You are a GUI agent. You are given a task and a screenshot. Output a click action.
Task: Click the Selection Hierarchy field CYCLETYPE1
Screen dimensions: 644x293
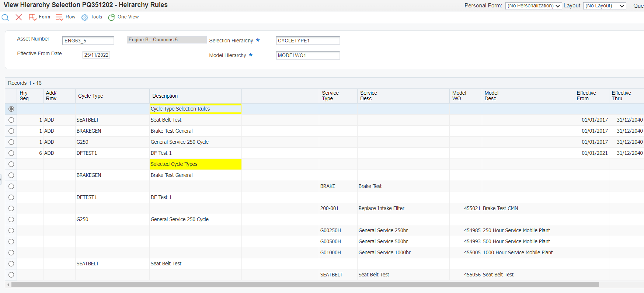307,41
